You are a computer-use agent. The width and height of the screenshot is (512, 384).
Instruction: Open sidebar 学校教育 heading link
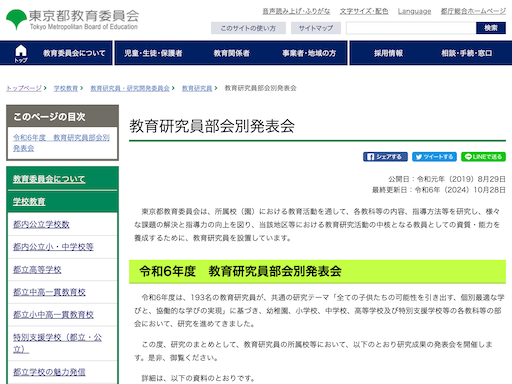[29, 201]
